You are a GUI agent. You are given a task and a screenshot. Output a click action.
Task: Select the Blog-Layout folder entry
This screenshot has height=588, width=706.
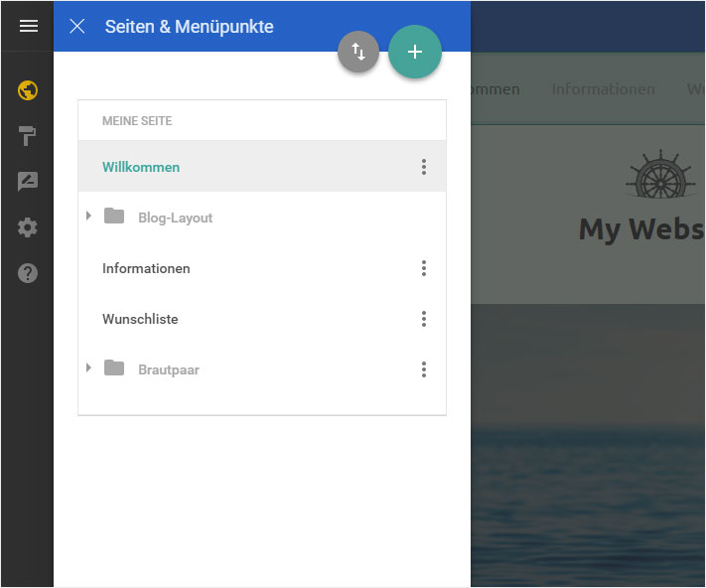(262, 218)
